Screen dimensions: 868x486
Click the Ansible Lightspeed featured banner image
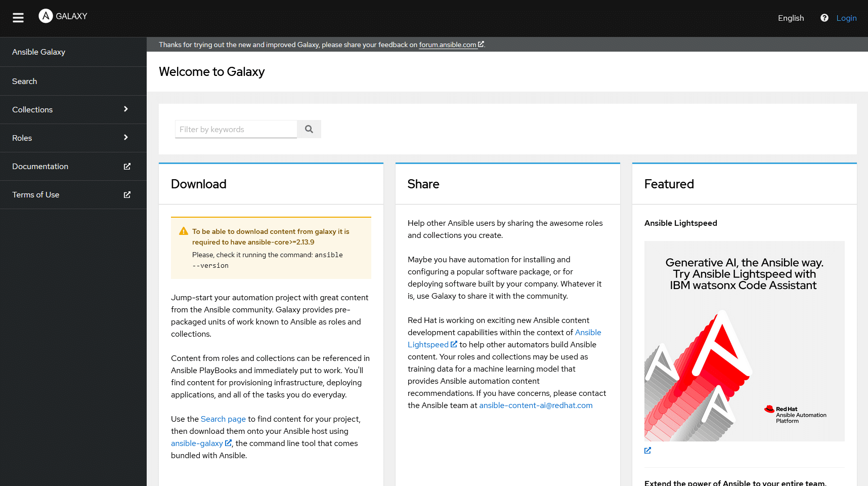pos(744,341)
